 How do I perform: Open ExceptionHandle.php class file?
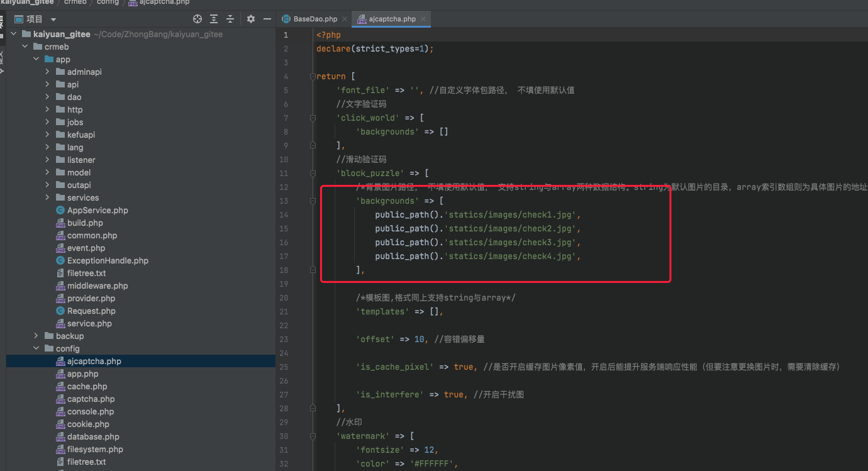coord(108,260)
